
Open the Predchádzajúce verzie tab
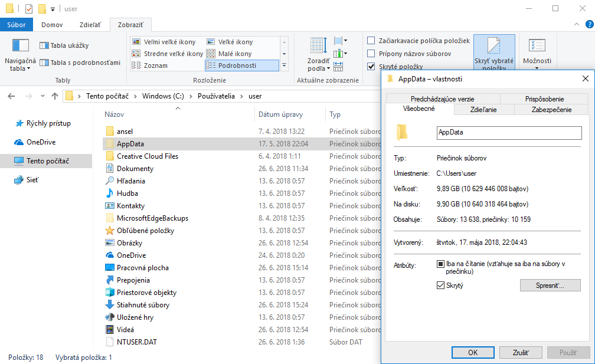443,99
